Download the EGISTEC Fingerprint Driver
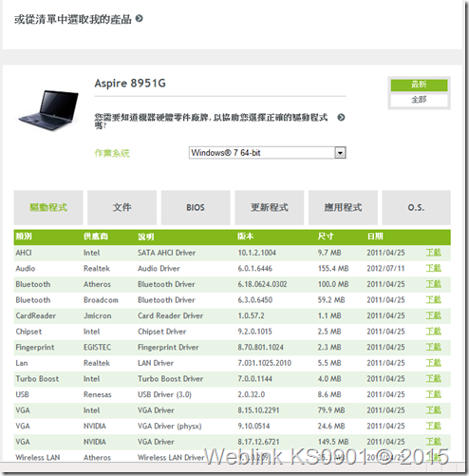Viewport: 469px width, 476px height. [433, 347]
